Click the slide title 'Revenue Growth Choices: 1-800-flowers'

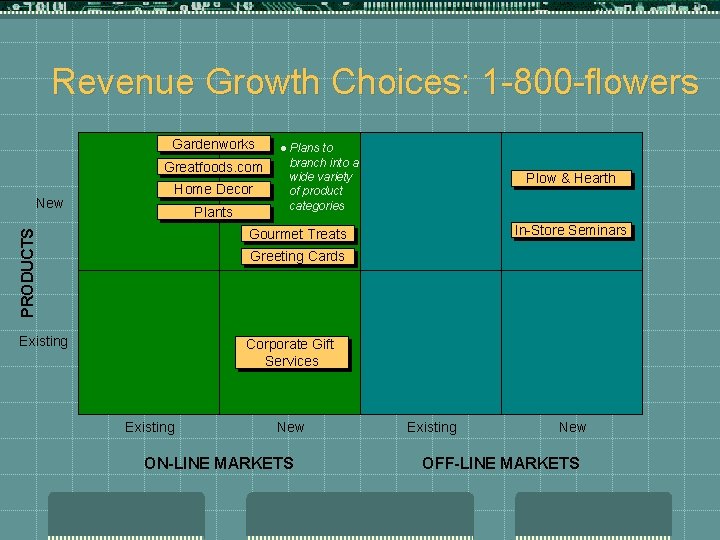[x=375, y=82]
